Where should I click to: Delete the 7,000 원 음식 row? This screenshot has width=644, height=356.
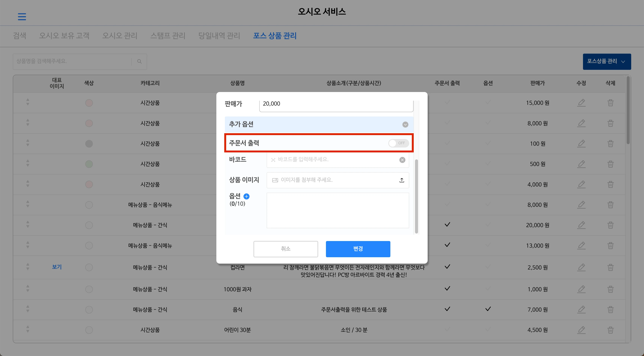[x=610, y=310]
